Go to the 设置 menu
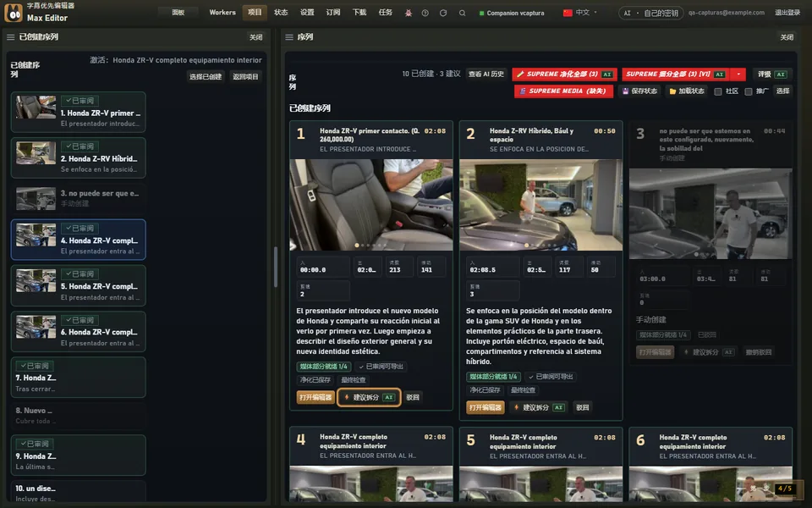 (x=307, y=13)
